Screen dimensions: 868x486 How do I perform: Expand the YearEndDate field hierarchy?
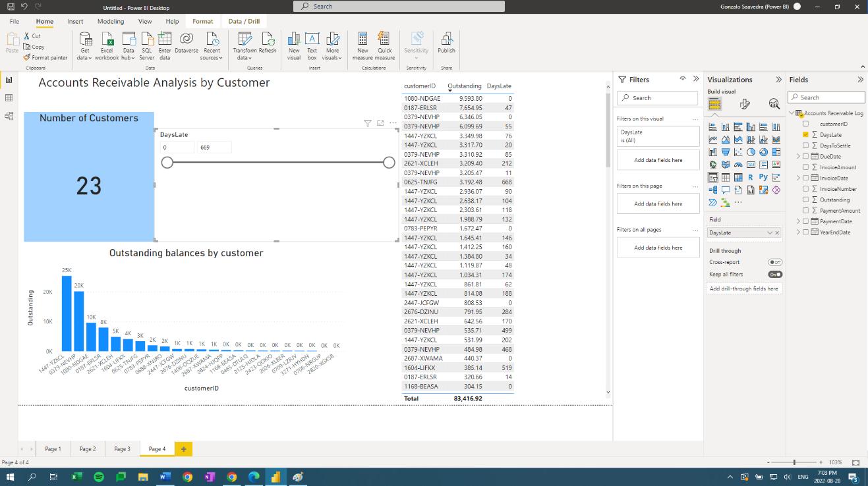pyautogui.click(x=798, y=232)
